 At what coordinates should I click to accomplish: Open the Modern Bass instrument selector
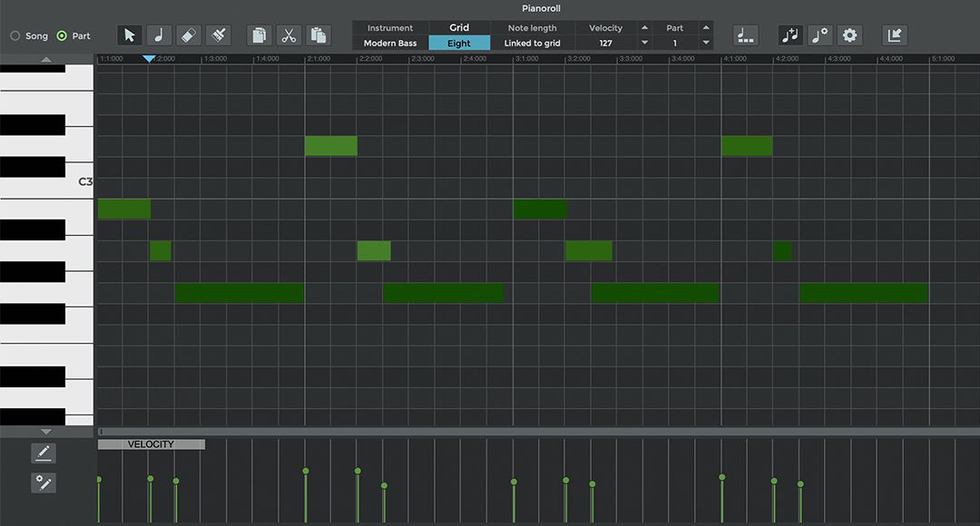[390, 44]
